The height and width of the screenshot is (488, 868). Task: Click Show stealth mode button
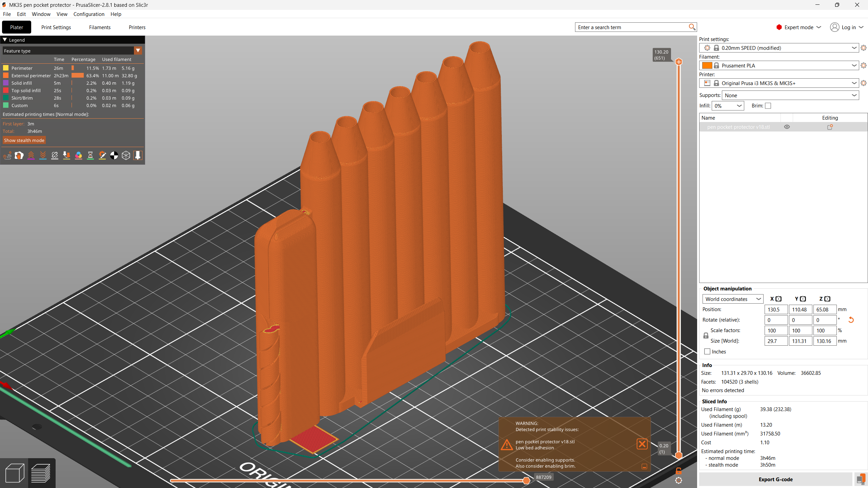click(x=24, y=140)
